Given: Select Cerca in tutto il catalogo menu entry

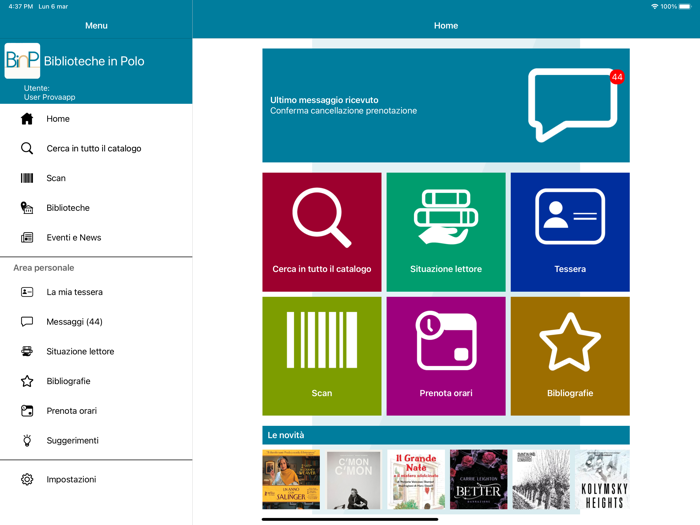Looking at the screenshot, I should coord(96,148).
